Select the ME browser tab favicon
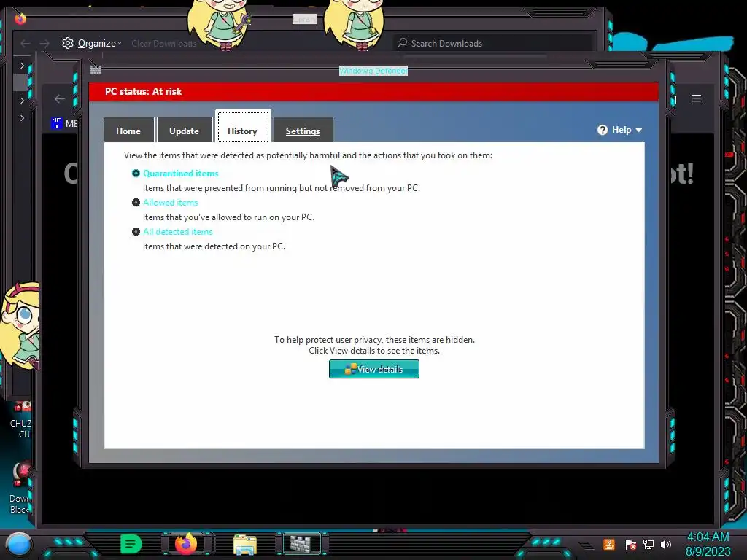Viewport: 747px width, 560px height. [x=57, y=123]
